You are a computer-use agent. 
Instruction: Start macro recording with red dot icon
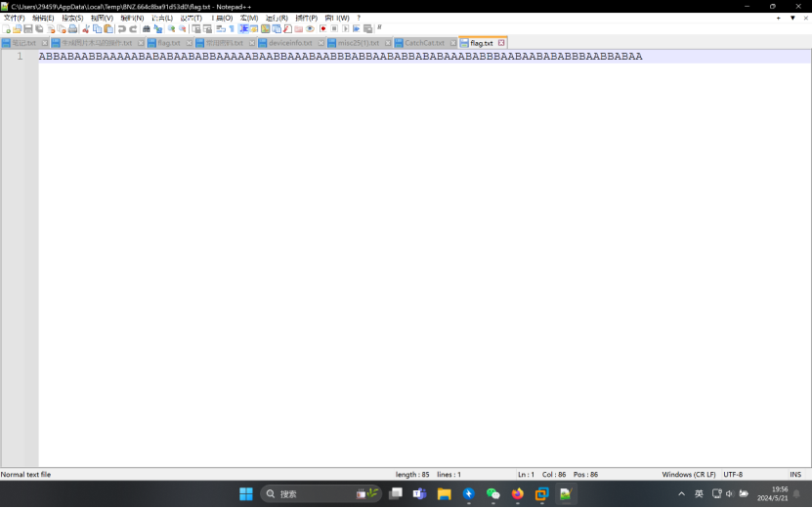click(x=322, y=29)
